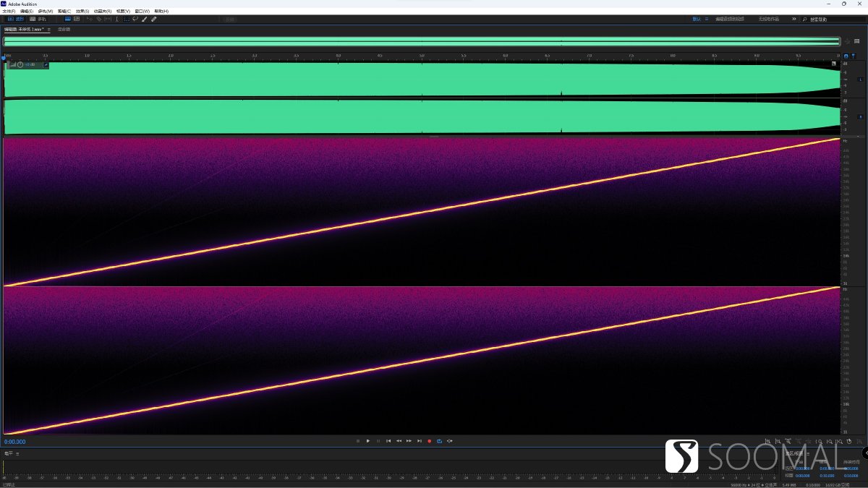
Task: Open the 多轨(M) menu
Action: (46, 11)
